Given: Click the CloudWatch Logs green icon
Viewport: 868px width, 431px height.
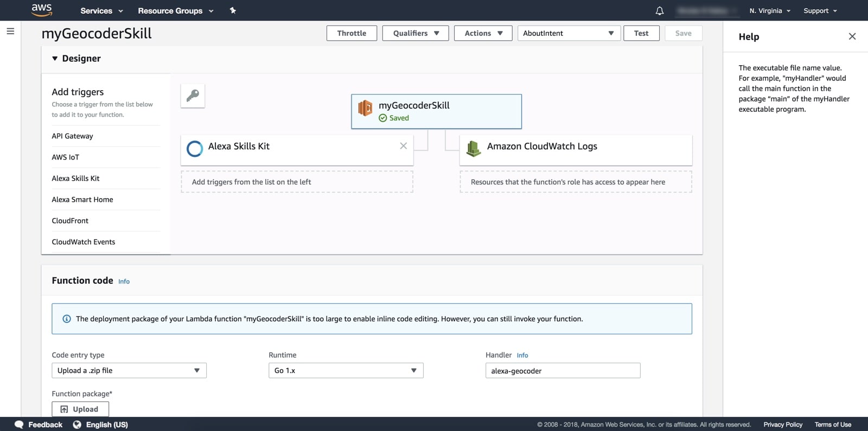Looking at the screenshot, I should pos(474,148).
